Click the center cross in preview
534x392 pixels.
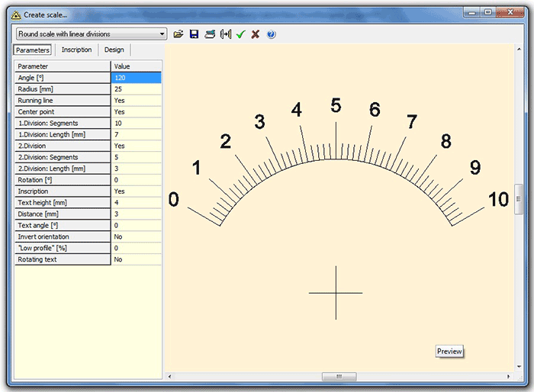(336, 293)
